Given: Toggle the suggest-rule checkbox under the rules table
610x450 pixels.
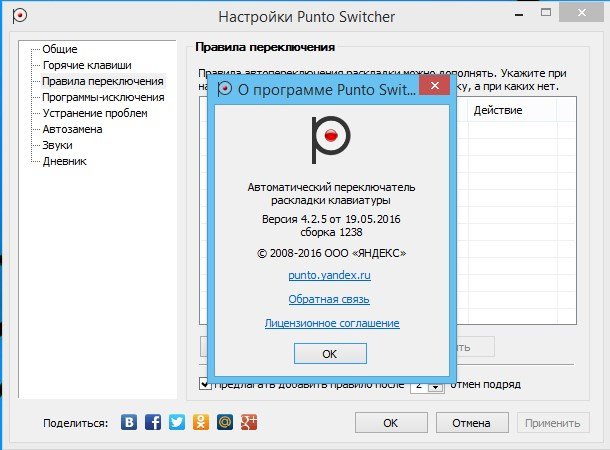Looking at the screenshot, I should 205,384.
